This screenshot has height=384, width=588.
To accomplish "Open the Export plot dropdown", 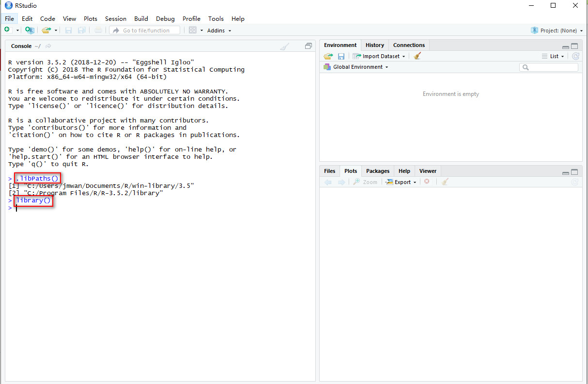I will pyautogui.click(x=401, y=182).
